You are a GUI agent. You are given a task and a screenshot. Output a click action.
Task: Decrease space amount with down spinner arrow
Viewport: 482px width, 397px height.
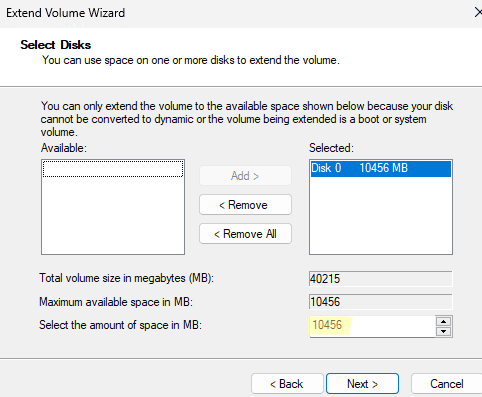[x=443, y=331]
